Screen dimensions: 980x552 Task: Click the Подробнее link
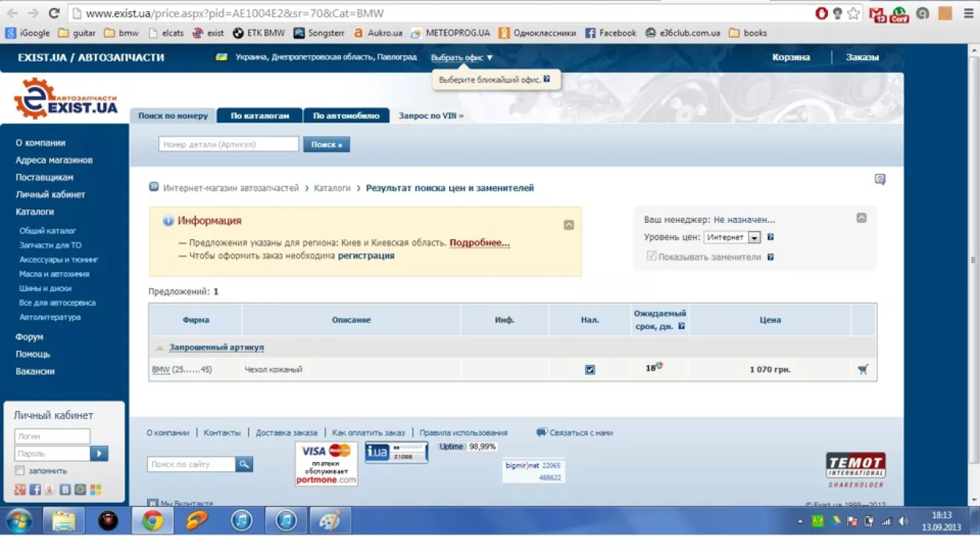point(480,243)
